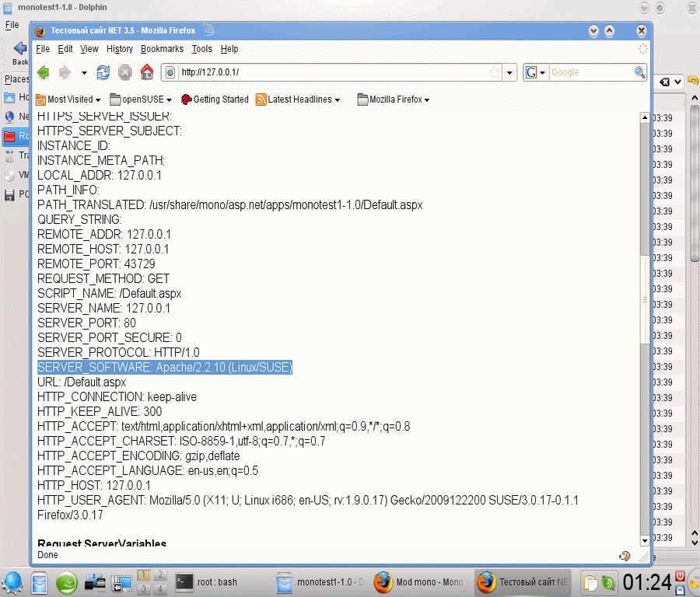Click the Stop loading button

pyautogui.click(x=125, y=72)
